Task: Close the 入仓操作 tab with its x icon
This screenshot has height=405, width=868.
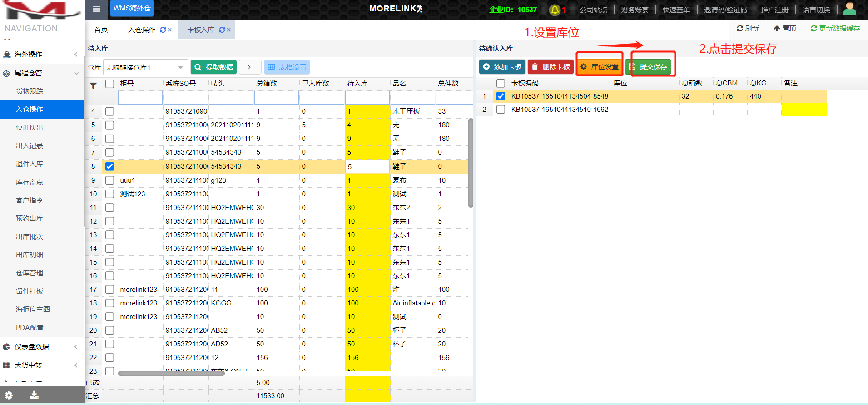Action: click(x=170, y=30)
